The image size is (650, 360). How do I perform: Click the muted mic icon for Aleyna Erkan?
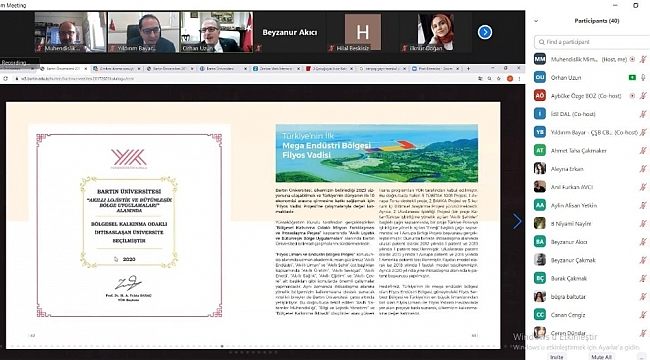point(643,169)
